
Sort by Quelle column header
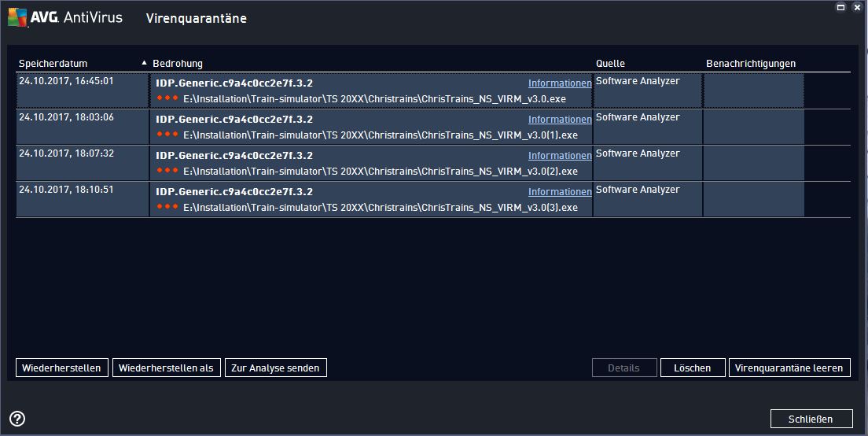(x=611, y=64)
